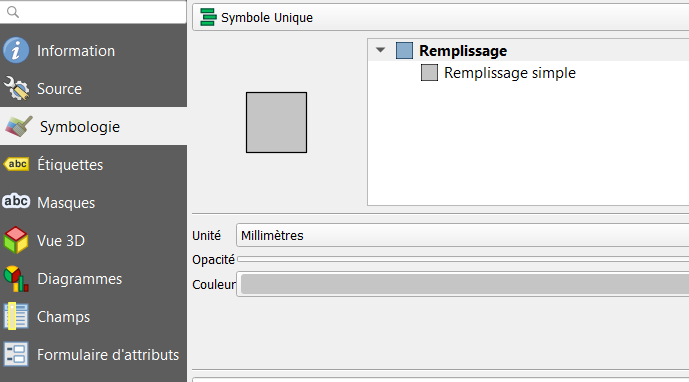Select the Remplissage simple layer
The image size is (689, 382).
[510, 73]
